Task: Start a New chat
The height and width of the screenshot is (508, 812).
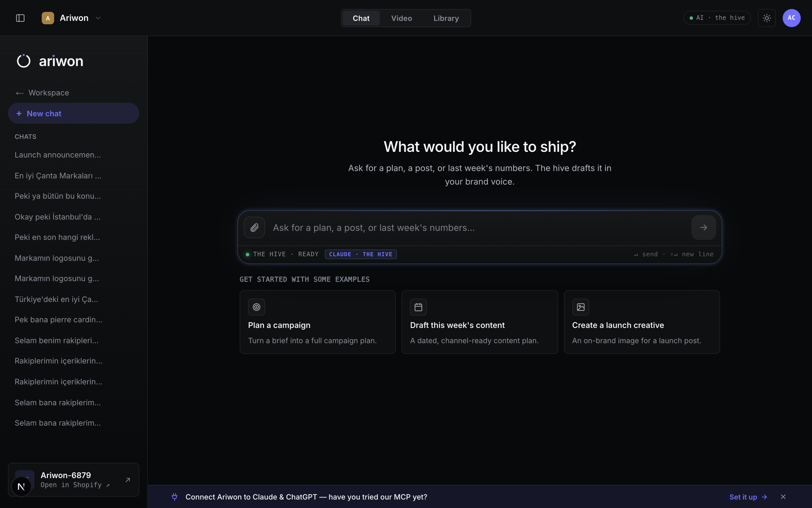Action: (x=74, y=113)
